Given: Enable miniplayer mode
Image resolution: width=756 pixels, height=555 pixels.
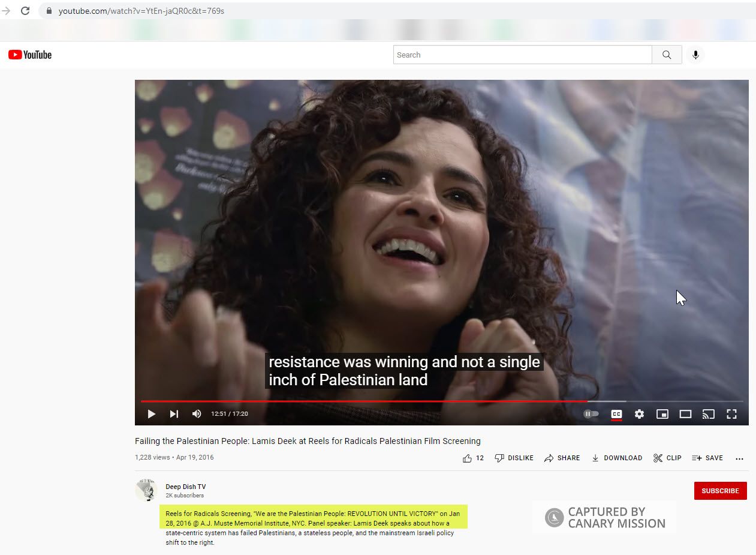Looking at the screenshot, I should point(662,414).
